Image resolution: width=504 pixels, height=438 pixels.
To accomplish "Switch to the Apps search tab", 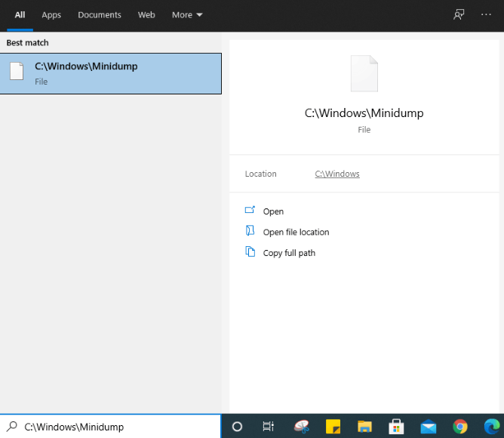I will (x=51, y=15).
